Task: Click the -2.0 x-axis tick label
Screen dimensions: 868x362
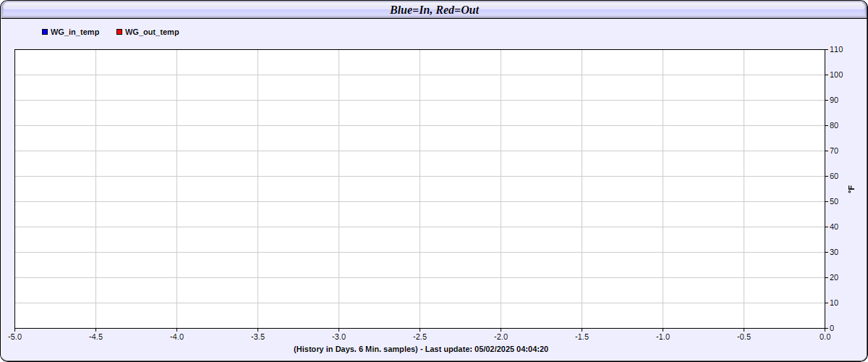Action: (x=501, y=337)
